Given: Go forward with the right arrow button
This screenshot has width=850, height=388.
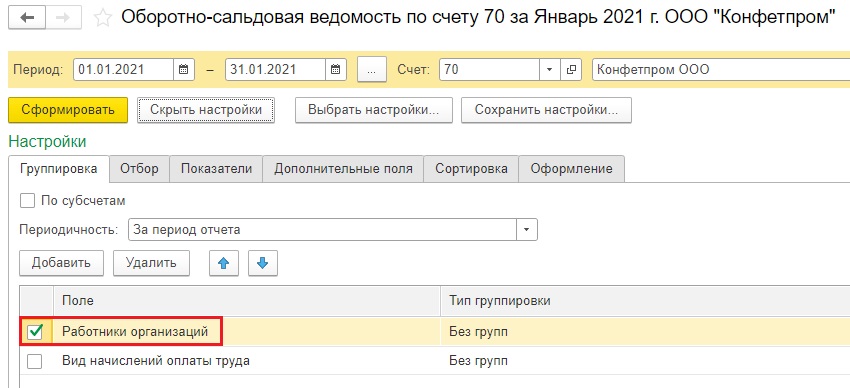Looking at the screenshot, I should point(63,18).
